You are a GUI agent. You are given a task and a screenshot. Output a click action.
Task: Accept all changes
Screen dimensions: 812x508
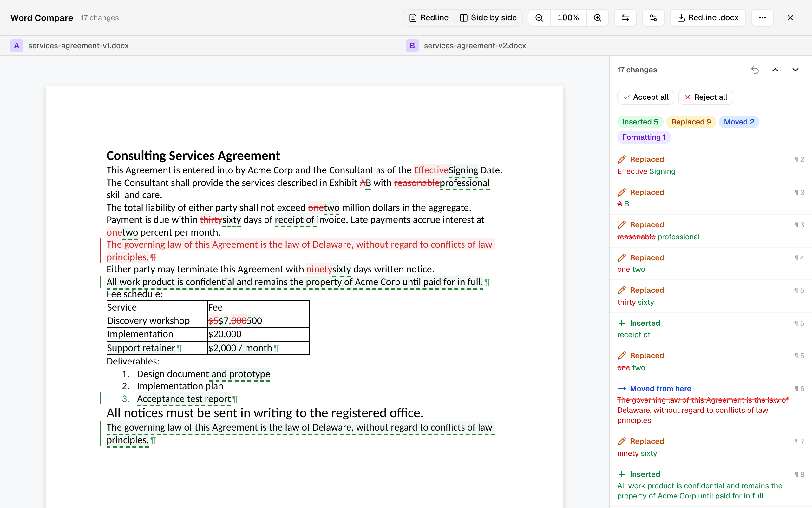645,97
